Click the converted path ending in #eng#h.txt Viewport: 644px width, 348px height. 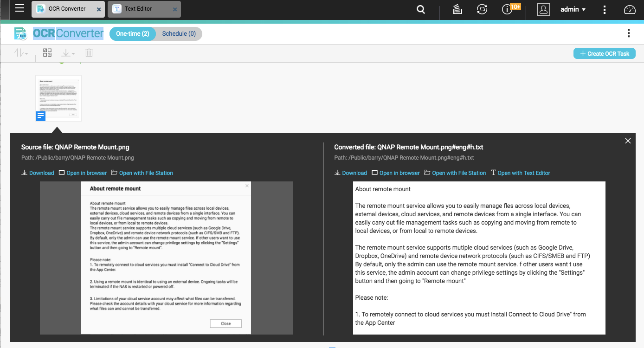[x=404, y=158]
